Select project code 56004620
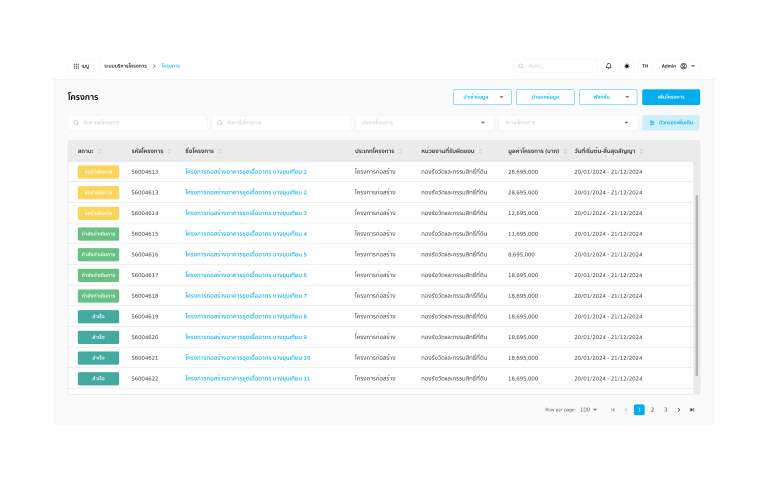Image resolution: width=768 pixels, height=478 pixels. tap(145, 337)
